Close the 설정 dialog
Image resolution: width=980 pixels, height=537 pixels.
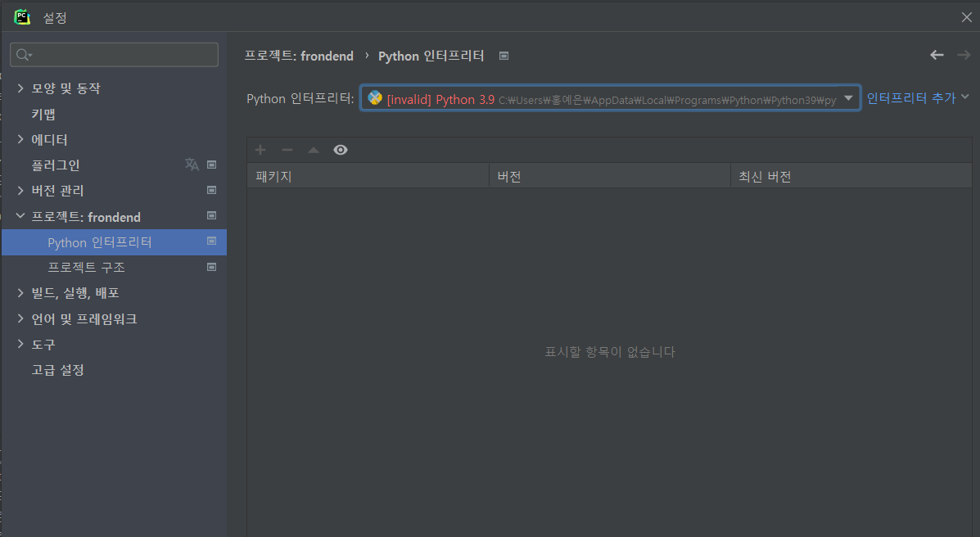[x=967, y=17]
